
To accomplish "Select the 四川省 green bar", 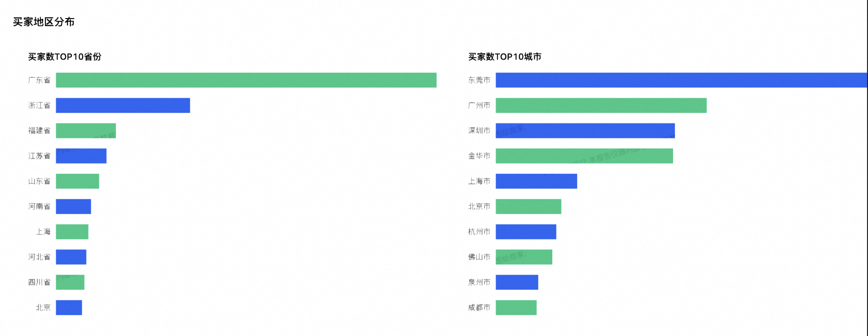I will [x=70, y=282].
